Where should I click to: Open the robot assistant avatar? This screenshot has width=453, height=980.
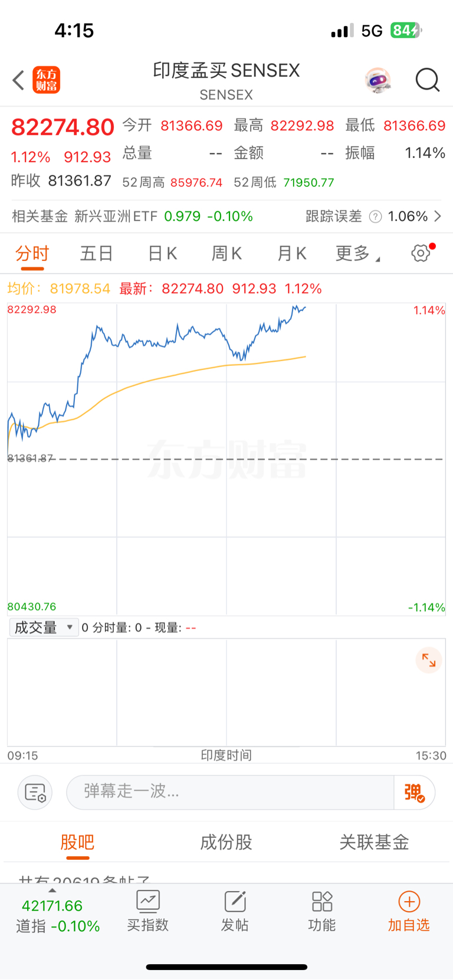tap(377, 80)
